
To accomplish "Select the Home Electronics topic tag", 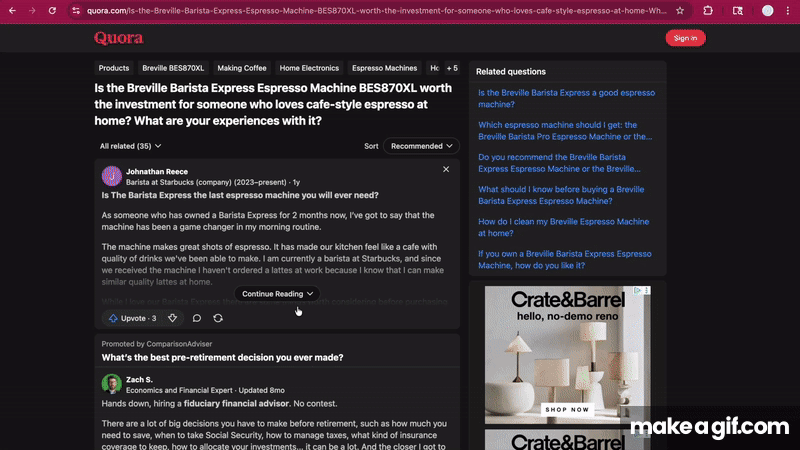I will tap(309, 68).
